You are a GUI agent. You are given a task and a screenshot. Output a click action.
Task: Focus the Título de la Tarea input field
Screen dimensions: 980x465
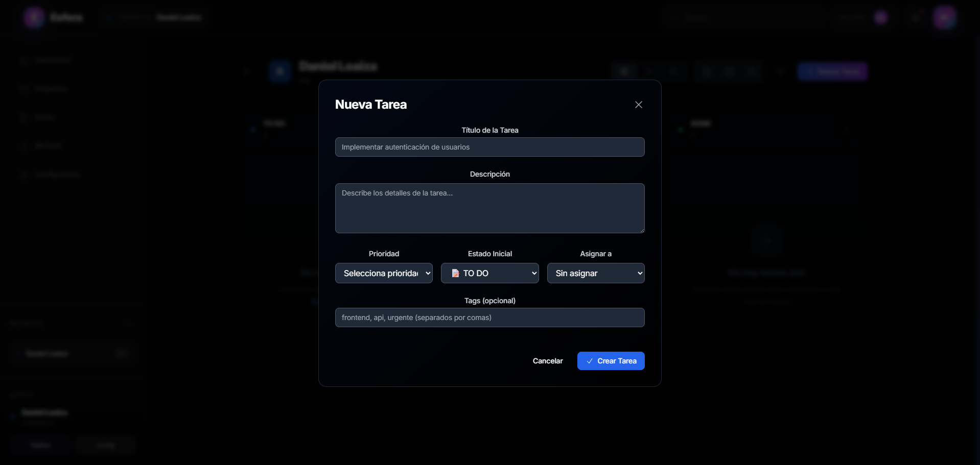(x=489, y=147)
